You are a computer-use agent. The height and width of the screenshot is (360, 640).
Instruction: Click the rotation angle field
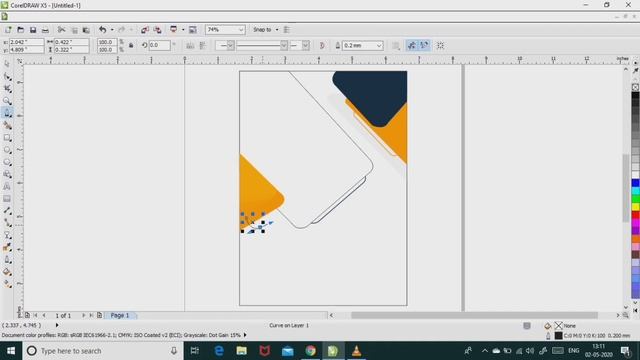click(x=159, y=45)
